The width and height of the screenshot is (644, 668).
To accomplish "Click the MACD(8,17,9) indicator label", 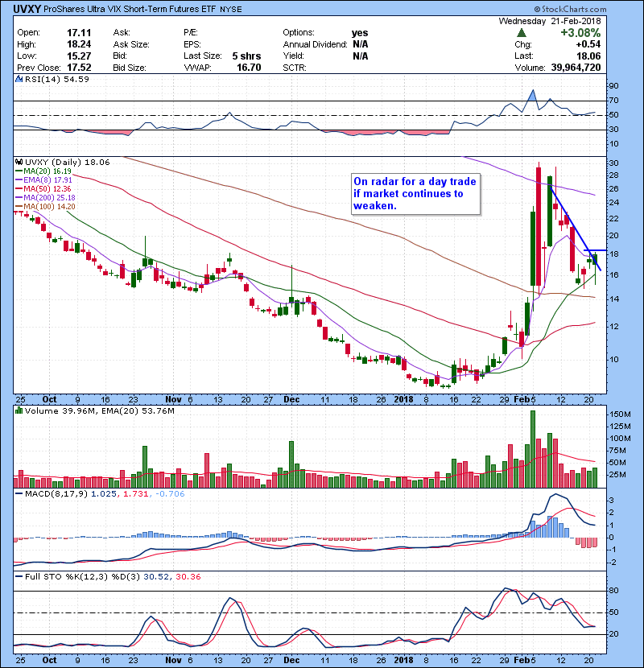I will pyautogui.click(x=56, y=494).
